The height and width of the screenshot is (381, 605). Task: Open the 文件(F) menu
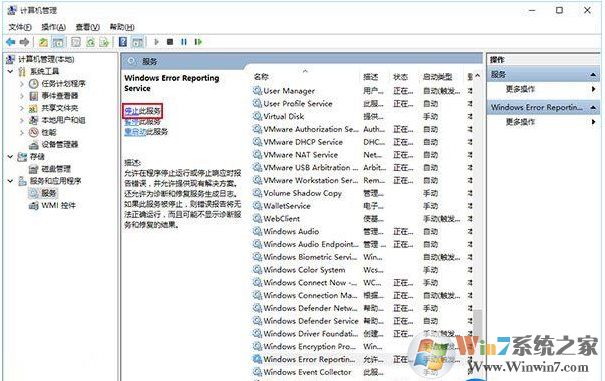click(x=20, y=27)
